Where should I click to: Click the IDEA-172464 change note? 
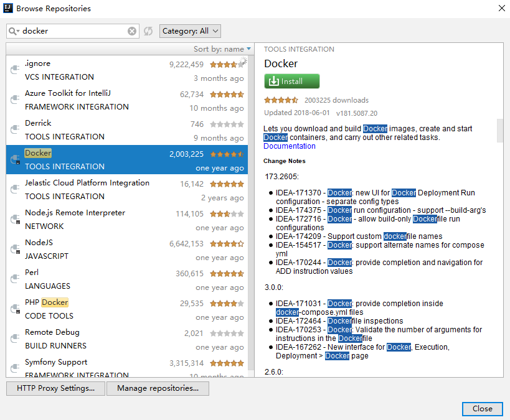click(339, 321)
